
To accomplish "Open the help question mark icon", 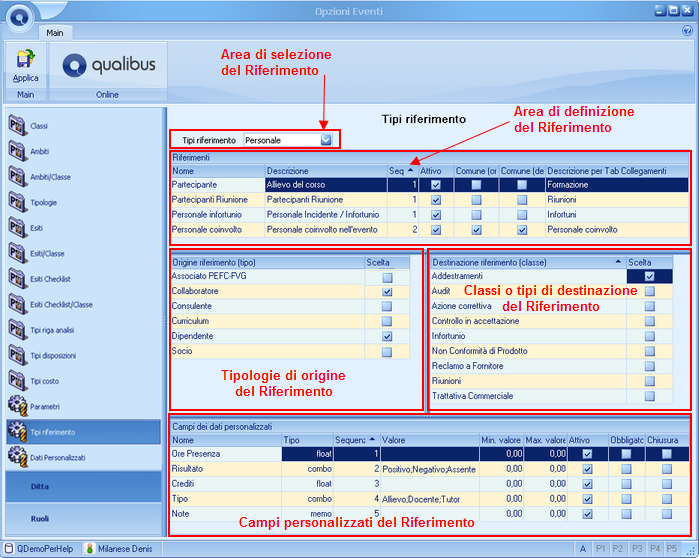I will (687, 31).
